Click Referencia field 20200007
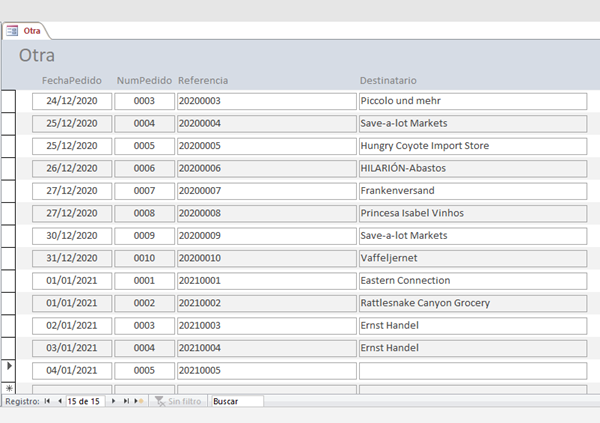 (x=266, y=191)
